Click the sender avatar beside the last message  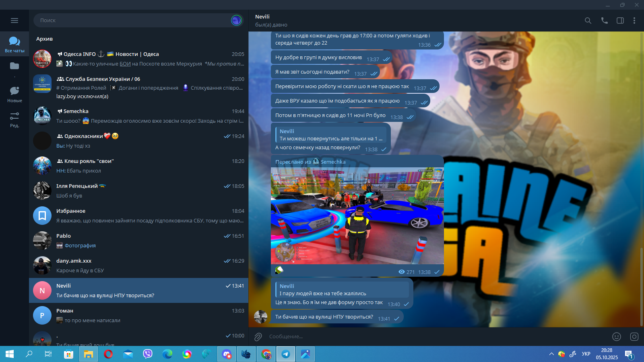point(261,317)
